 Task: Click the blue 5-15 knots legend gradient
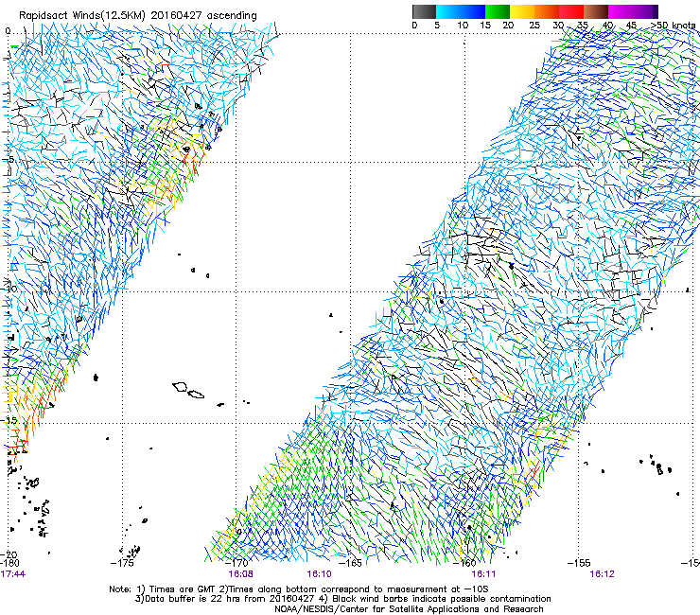[x=461, y=11]
